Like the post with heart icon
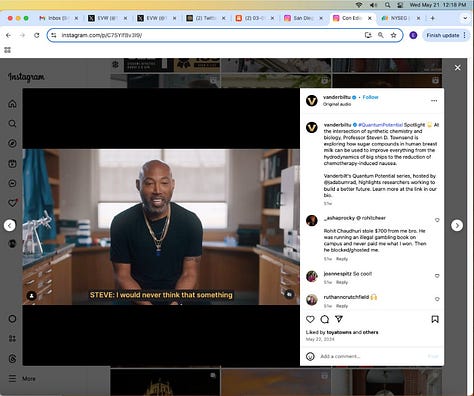Image resolution: width=474 pixels, height=396 pixels. pos(310,319)
